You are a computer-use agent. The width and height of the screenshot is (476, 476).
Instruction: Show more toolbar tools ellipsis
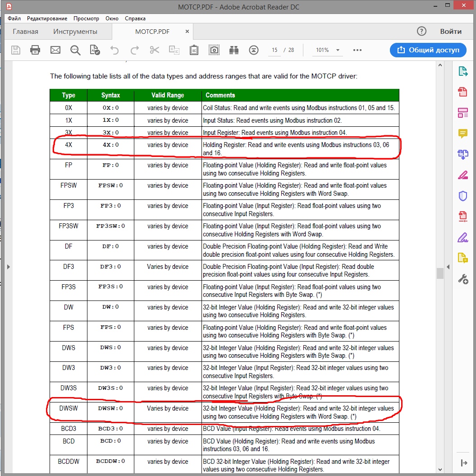(357, 50)
